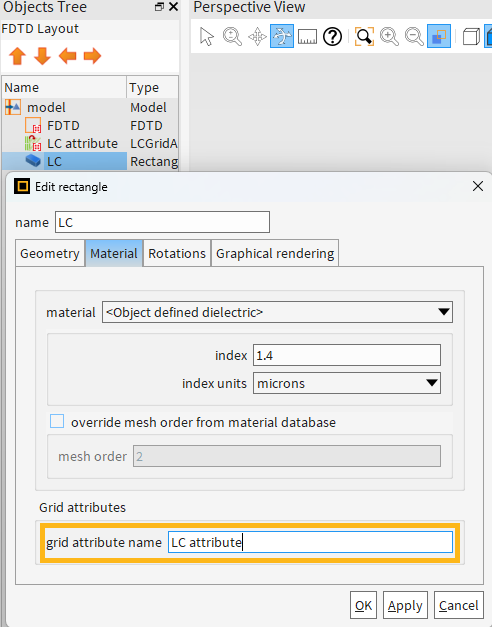Image resolution: width=492 pixels, height=627 pixels.
Task: Switch to the Geometry tab
Action: click(x=50, y=254)
